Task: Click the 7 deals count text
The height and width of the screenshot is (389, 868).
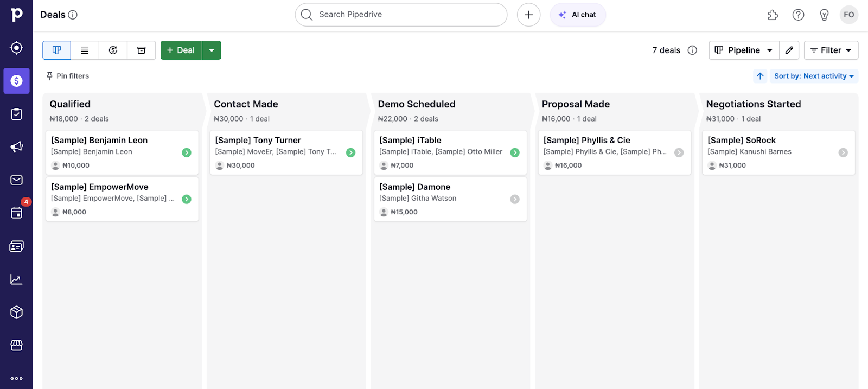Action: tap(666, 50)
